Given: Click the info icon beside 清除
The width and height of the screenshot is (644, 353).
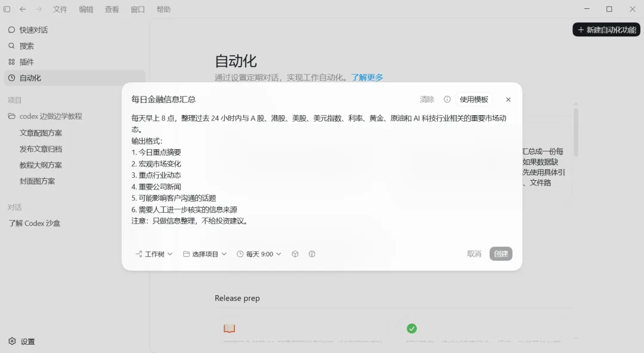Looking at the screenshot, I should coord(447,99).
